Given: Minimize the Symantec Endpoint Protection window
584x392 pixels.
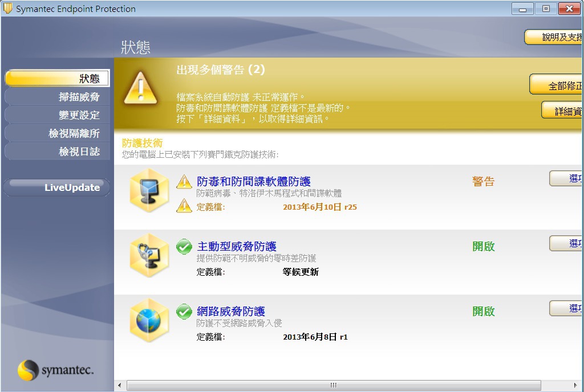Looking at the screenshot, I should (x=522, y=9).
